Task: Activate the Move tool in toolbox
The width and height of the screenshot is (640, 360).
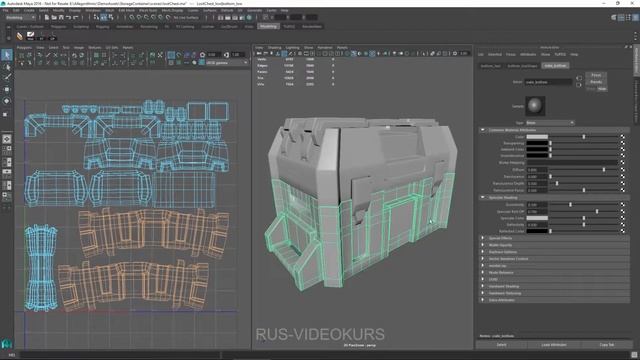Action: [x=7, y=89]
